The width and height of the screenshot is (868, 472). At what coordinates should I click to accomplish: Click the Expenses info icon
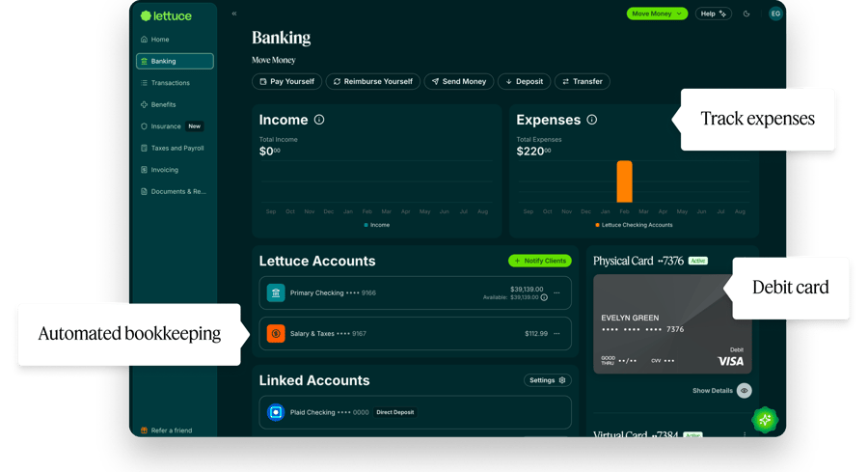pos(592,120)
